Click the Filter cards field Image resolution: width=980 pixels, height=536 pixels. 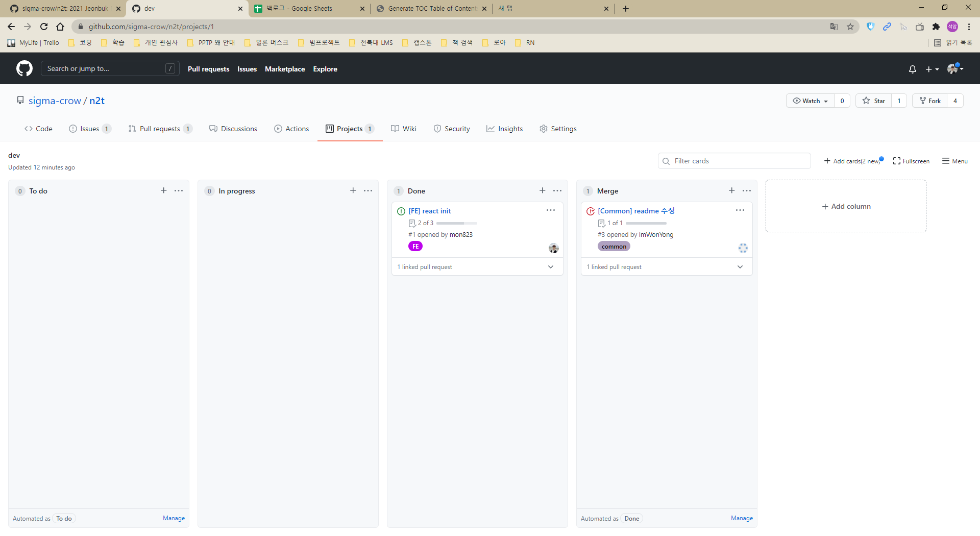point(734,161)
